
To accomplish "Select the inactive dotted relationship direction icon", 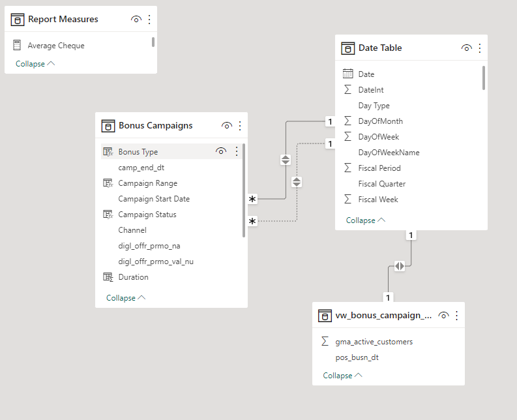I will (297, 182).
